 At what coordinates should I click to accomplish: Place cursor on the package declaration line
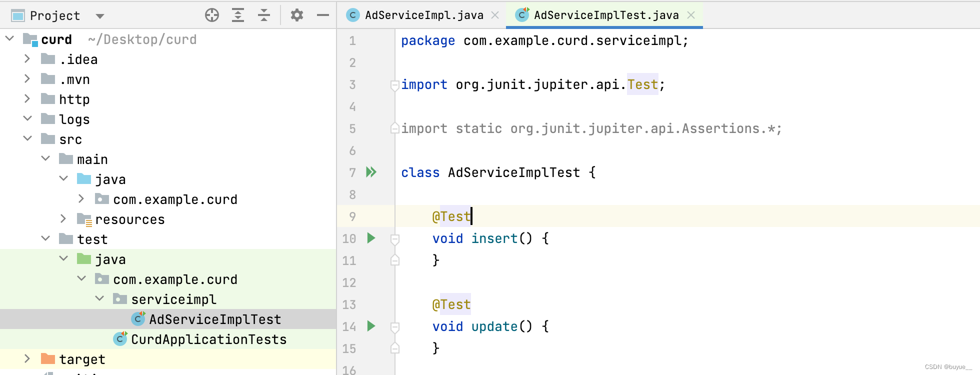click(x=544, y=40)
